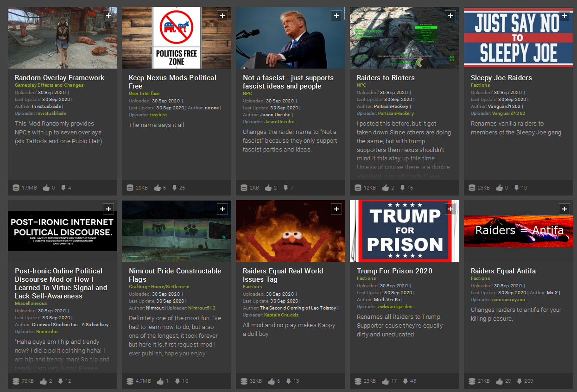Click the thumbs-up icon on Post-Ironic Online Political Discourse
This screenshot has height=392, width=577.
pyautogui.click(x=44, y=381)
